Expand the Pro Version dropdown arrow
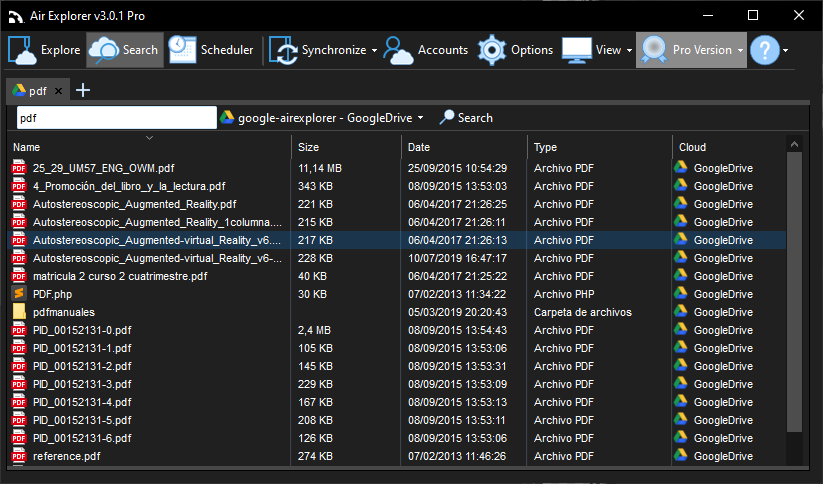823x484 pixels. coord(740,50)
